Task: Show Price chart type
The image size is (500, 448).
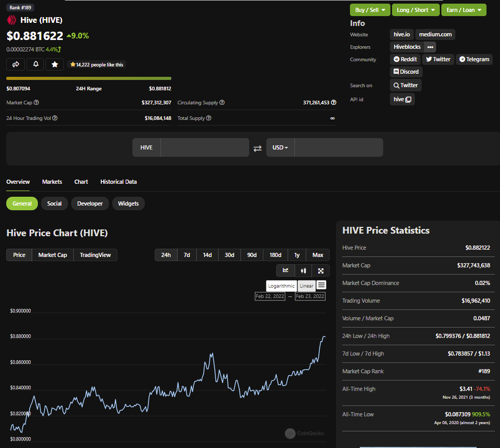Action: pos(19,255)
